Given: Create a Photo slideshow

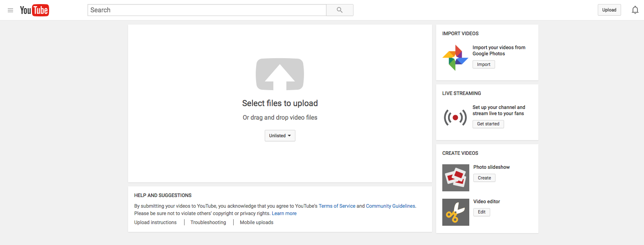Looking at the screenshot, I should (484, 178).
